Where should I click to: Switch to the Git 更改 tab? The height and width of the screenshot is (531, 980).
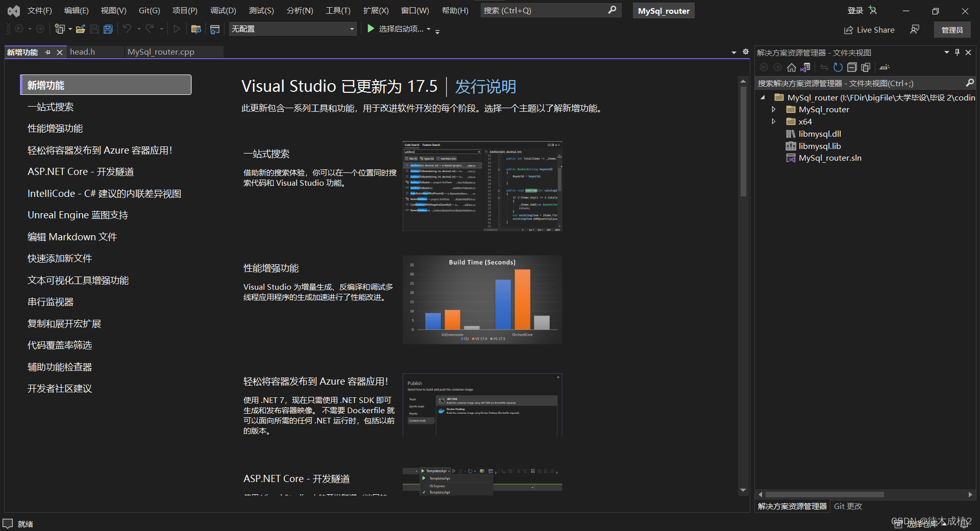(x=848, y=506)
